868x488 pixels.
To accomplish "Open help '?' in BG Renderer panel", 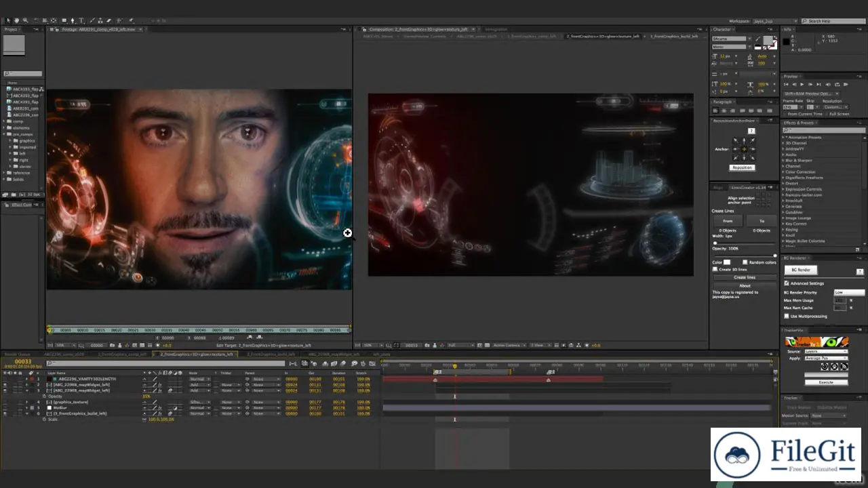I will tap(860, 271).
